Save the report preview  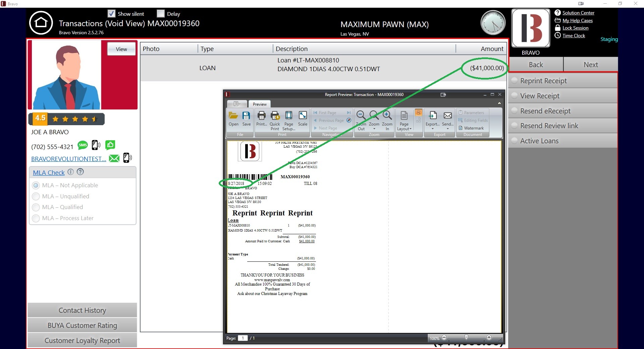(x=246, y=119)
